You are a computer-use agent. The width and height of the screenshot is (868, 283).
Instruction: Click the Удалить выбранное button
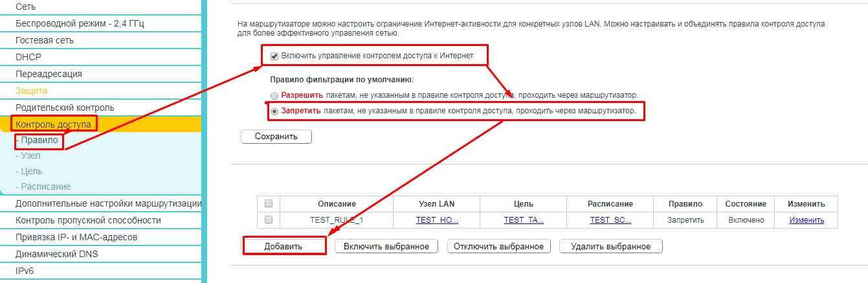(x=610, y=247)
